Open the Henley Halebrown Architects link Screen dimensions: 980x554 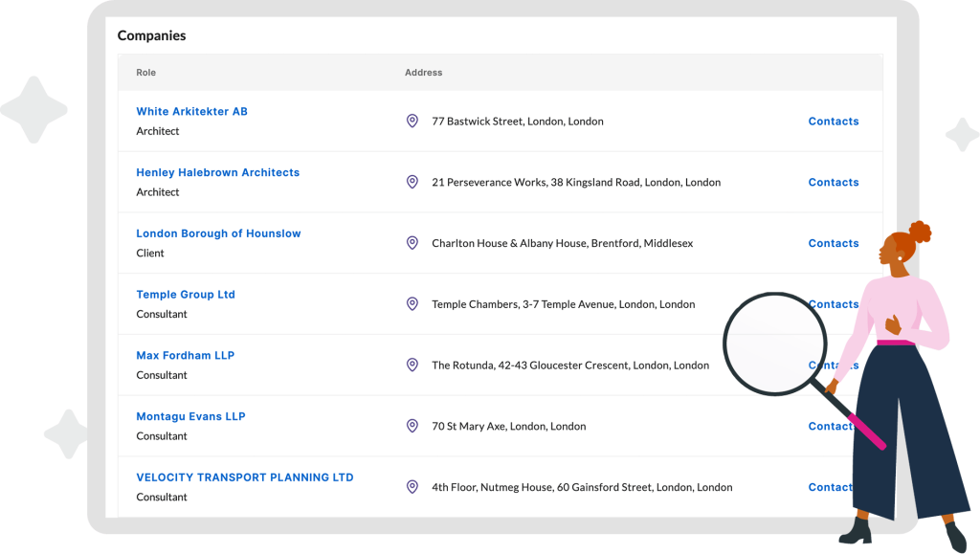[x=217, y=173]
